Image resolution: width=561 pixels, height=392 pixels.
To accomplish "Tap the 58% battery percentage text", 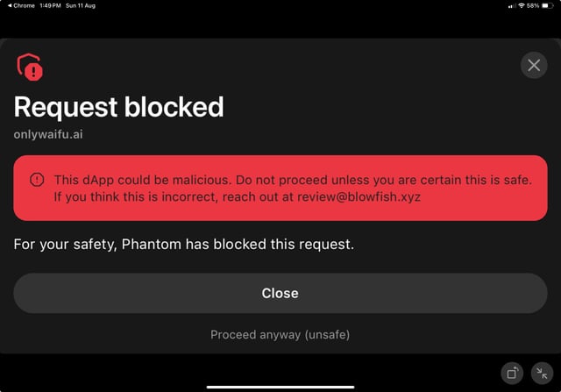I will tap(533, 5).
